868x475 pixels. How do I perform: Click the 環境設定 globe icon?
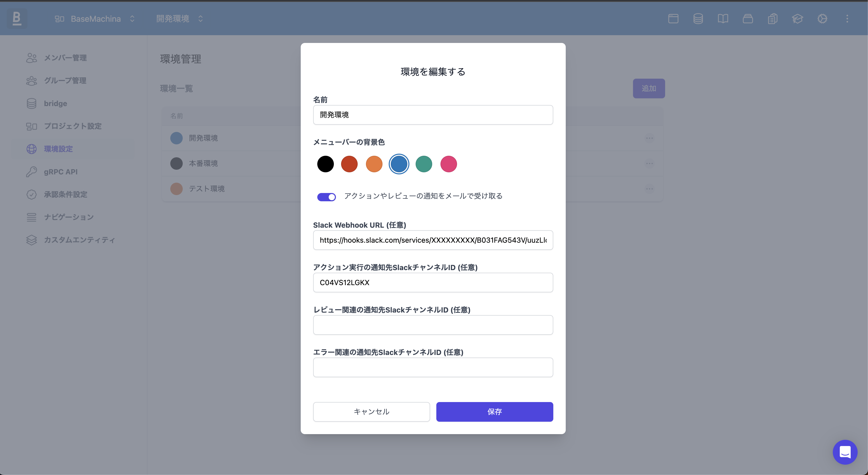31,149
